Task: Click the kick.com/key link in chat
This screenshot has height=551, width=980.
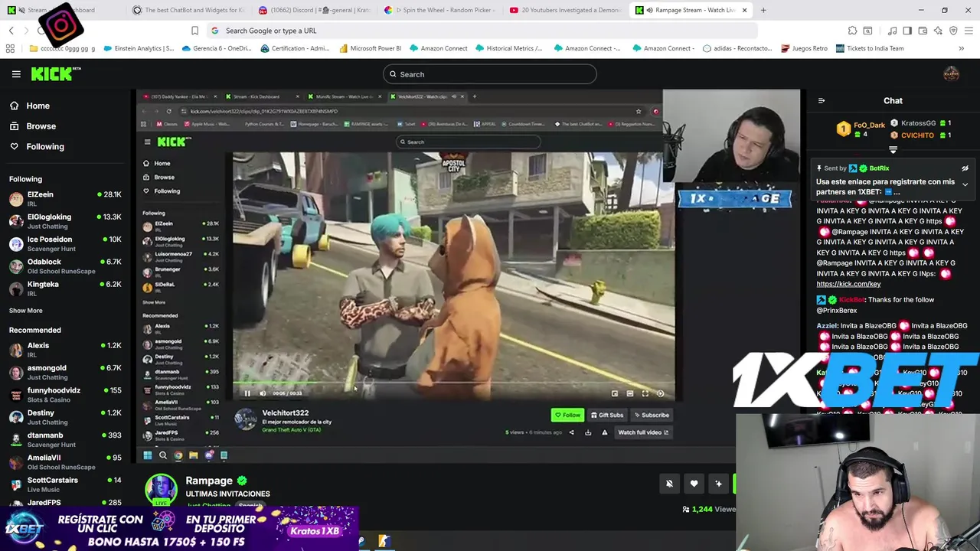Action: (848, 284)
